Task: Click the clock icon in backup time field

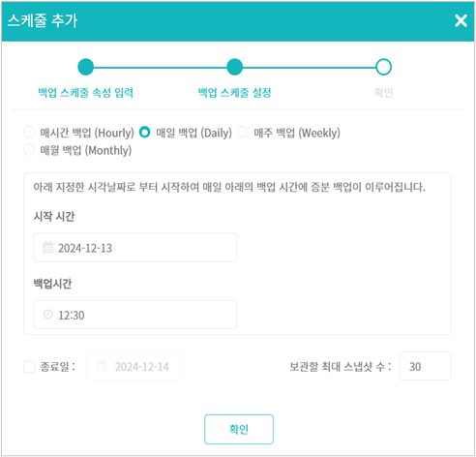Action: [48, 315]
